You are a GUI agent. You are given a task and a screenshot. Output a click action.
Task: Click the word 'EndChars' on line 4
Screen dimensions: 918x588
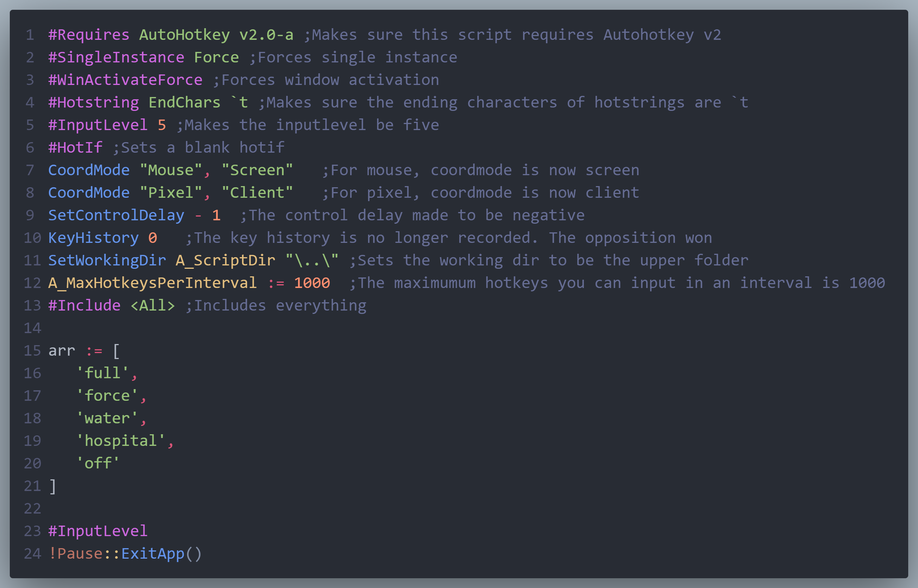tap(184, 103)
